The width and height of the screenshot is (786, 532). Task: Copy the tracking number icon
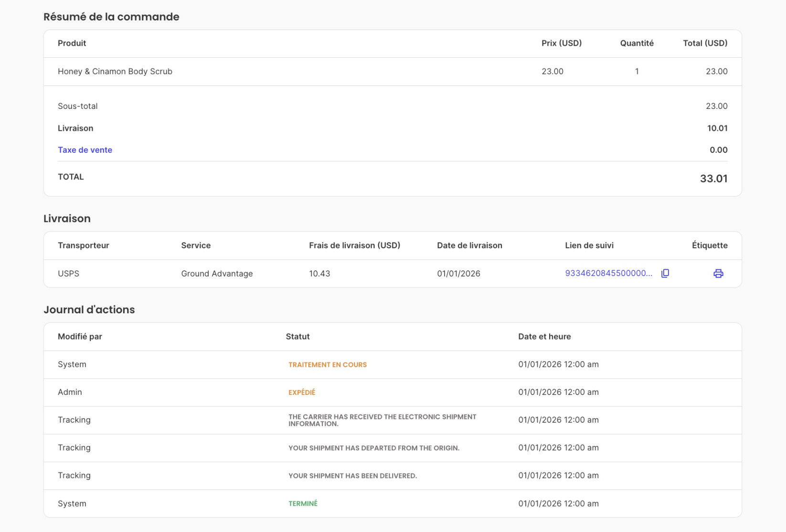[665, 273]
